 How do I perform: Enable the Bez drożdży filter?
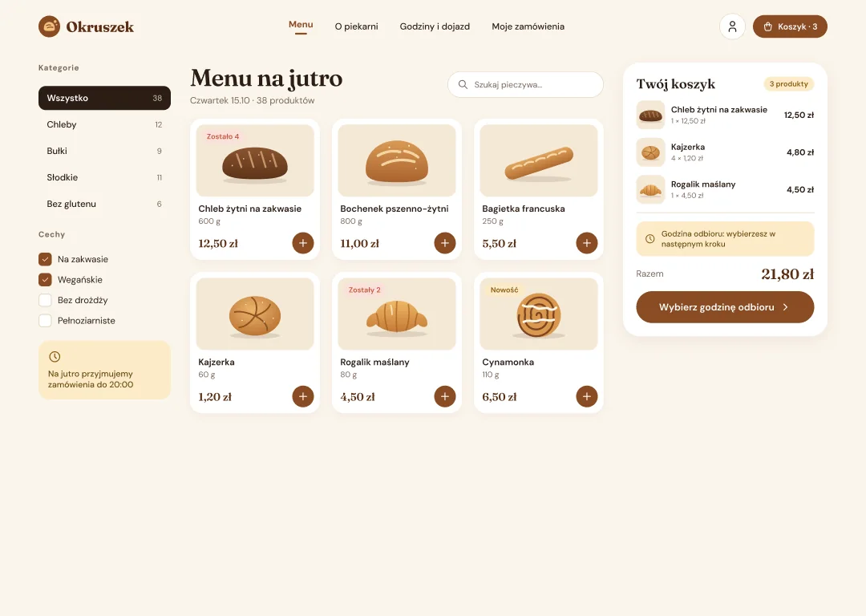pyautogui.click(x=45, y=300)
